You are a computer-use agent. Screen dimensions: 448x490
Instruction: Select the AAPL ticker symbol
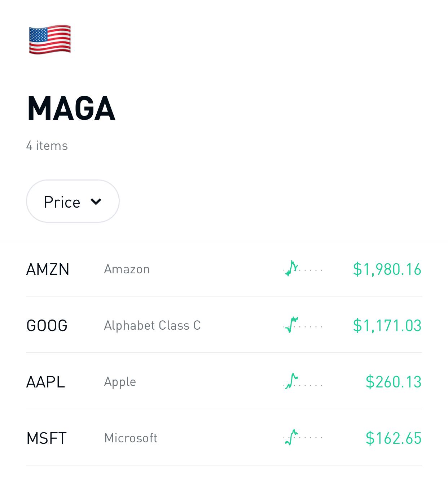pos(45,382)
